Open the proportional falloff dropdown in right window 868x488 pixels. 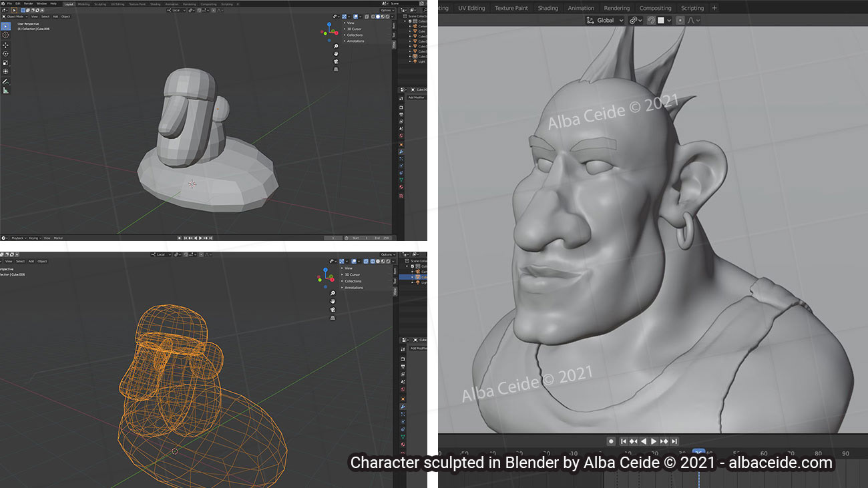694,20
